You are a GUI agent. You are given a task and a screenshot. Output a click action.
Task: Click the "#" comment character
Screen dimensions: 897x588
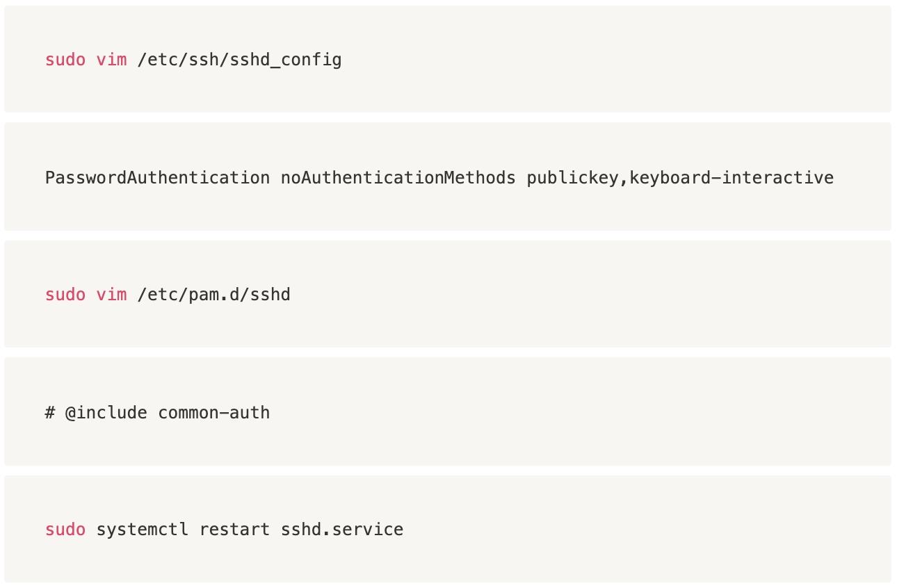click(x=50, y=413)
